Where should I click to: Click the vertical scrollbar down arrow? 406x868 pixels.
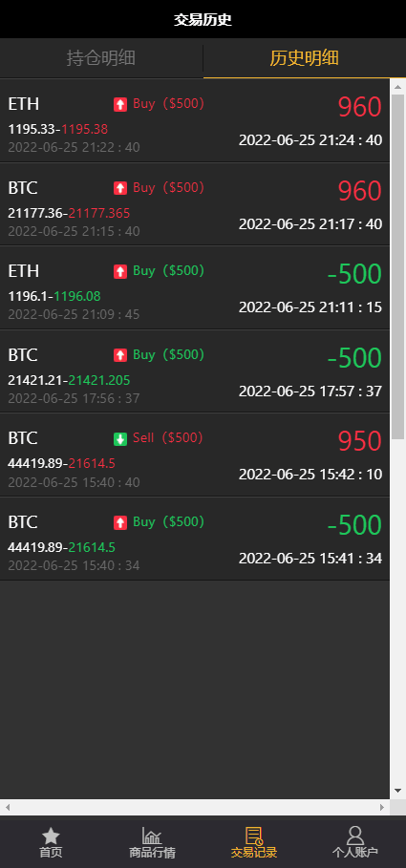pyautogui.click(x=397, y=791)
